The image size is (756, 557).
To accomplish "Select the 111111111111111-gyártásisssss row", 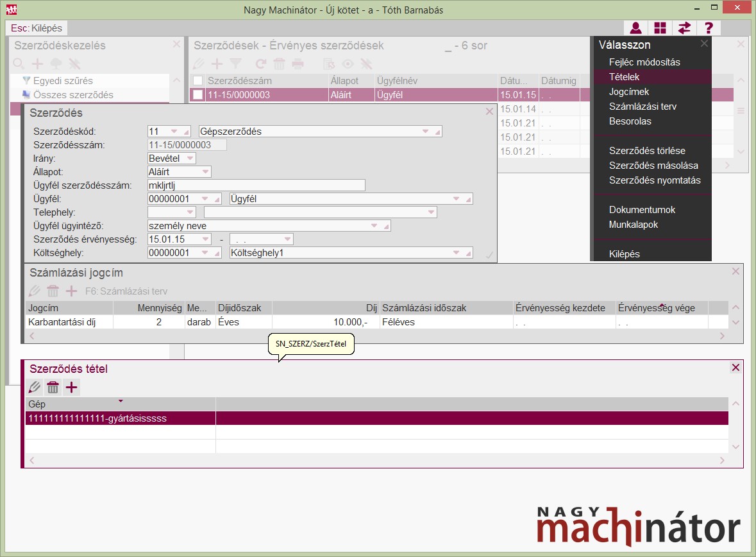I will click(x=97, y=418).
